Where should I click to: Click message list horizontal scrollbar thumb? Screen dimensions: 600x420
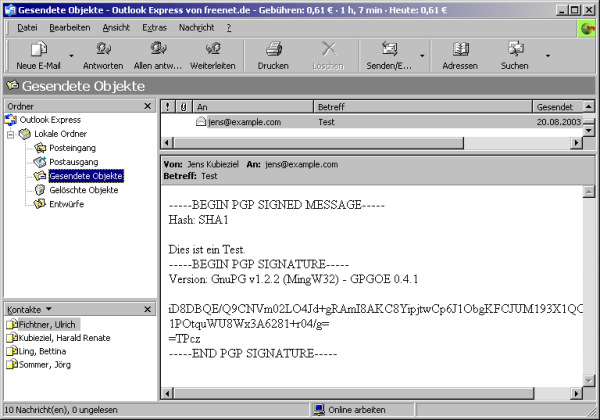318,143
